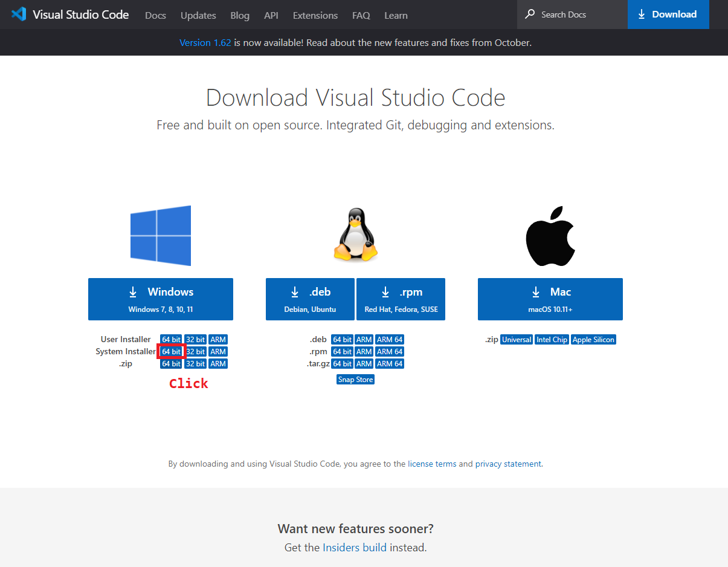Viewport: 728px width, 567px height.
Task: Download Mac .zip Apple Silicon
Action: click(x=593, y=340)
